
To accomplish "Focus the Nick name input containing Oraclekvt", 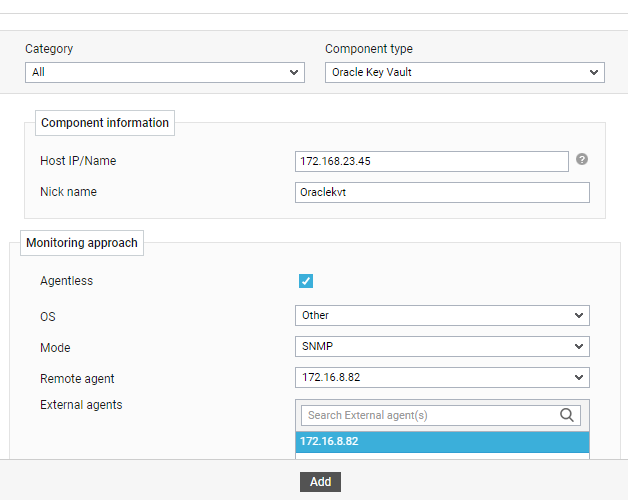I will pyautogui.click(x=442, y=192).
